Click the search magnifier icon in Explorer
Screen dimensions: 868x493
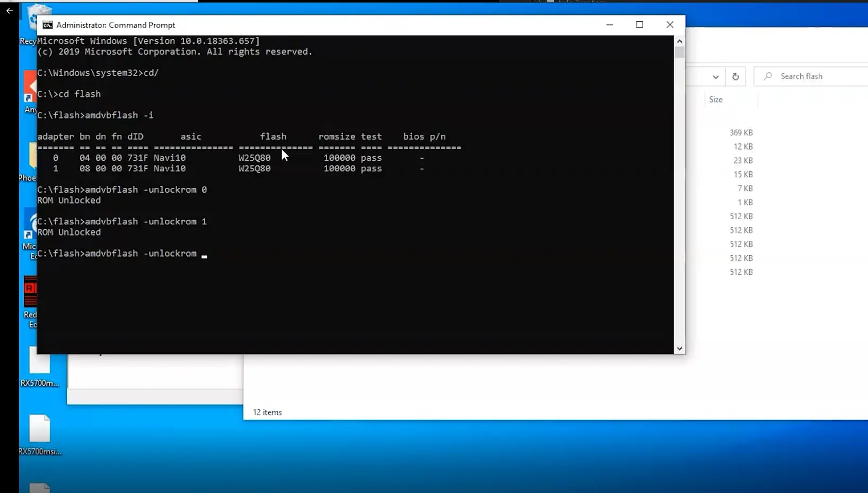tap(768, 76)
